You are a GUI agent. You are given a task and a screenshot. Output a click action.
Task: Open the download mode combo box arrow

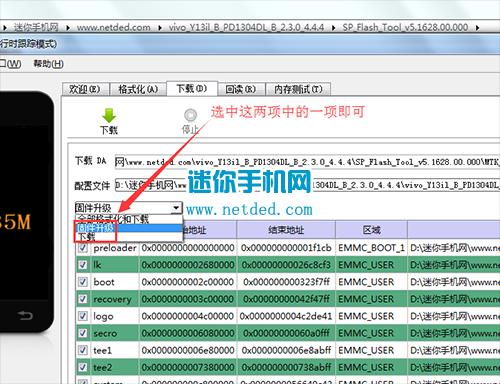click(x=176, y=208)
